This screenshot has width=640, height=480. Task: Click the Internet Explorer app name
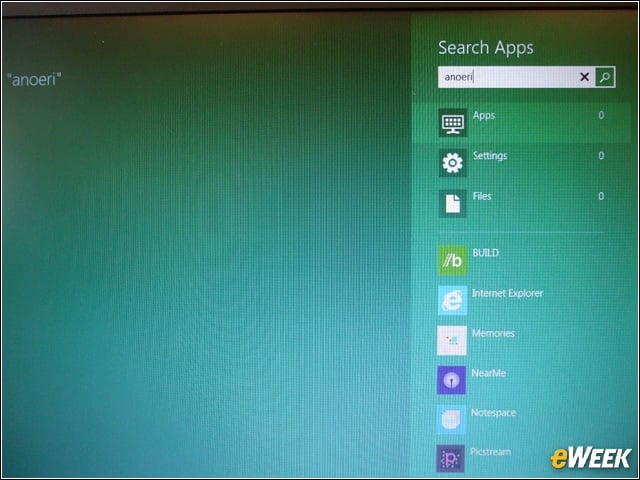[507, 293]
